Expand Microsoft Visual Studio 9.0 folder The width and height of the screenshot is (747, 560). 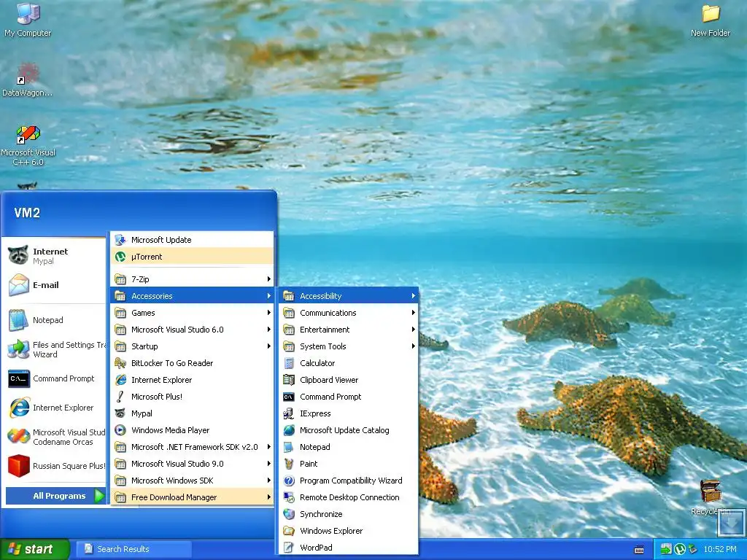coord(192,464)
